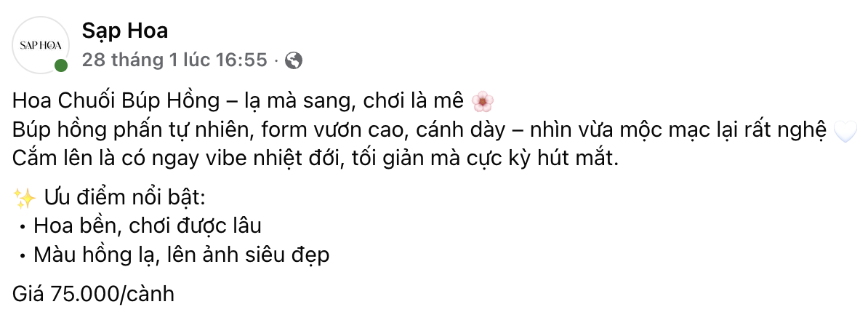Click the Sạp Hoa profile avatar

(x=41, y=45)
